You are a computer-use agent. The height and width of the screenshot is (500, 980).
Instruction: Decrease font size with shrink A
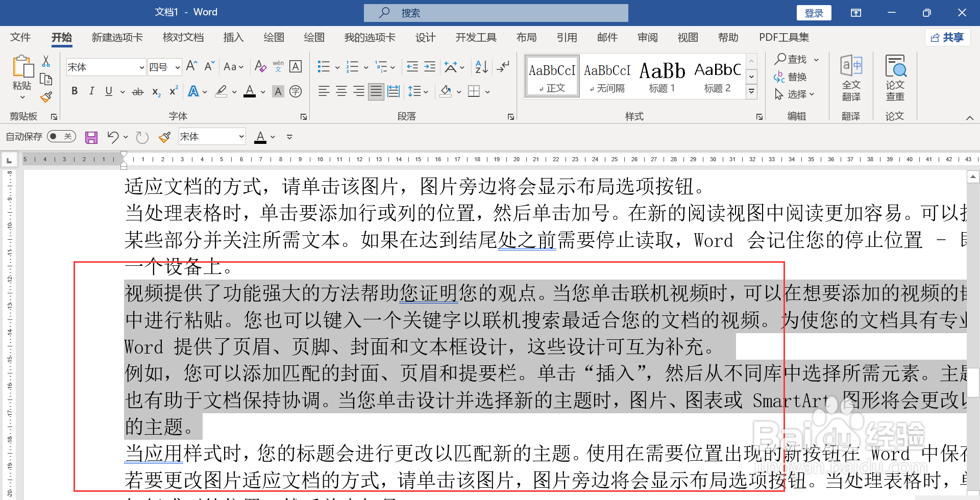(209, 66)
